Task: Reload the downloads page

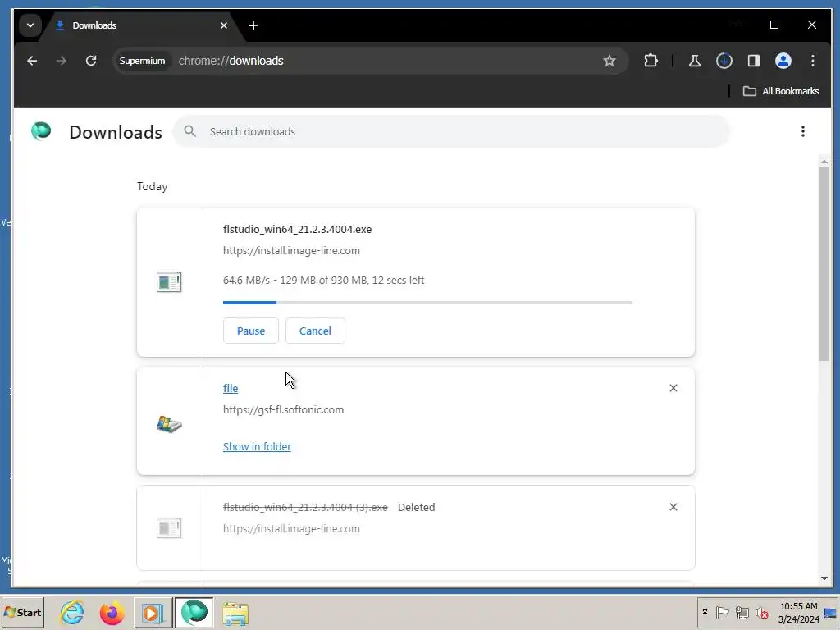Action: click(x=91, y=61)
